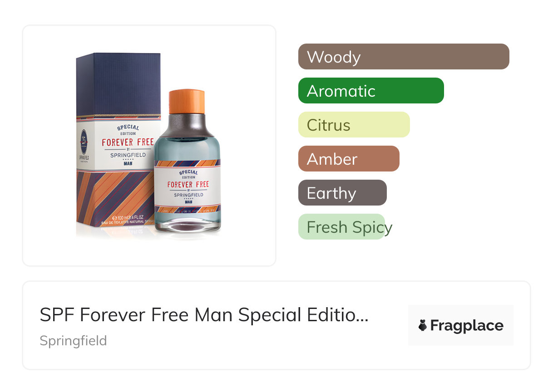Select the Amber accord bar
Image resolution: width=553 pixels, height=392 pixels.
coord(349,158)
